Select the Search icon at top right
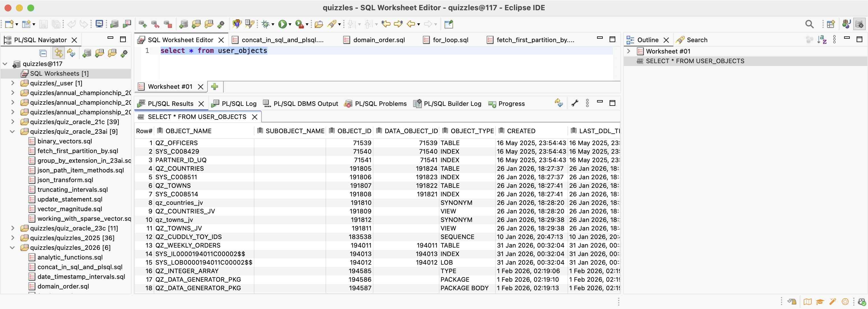 tap(810, 24)
